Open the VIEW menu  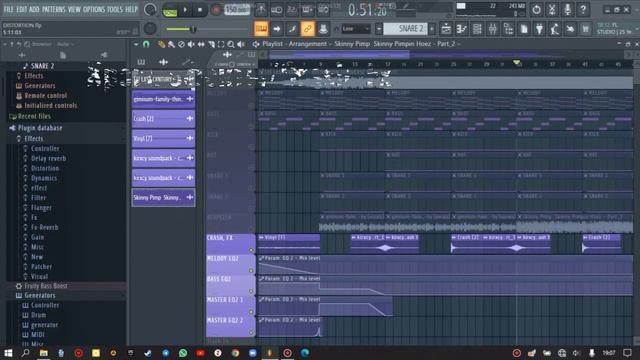(x=74, y=9)
